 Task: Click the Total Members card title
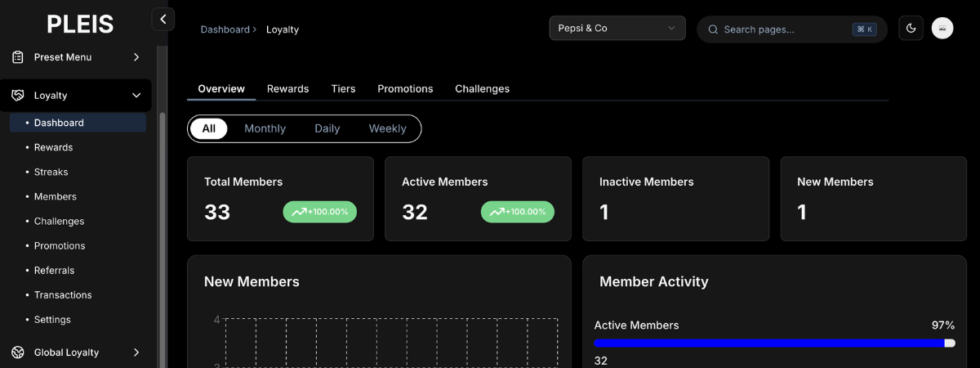point(243,182)
